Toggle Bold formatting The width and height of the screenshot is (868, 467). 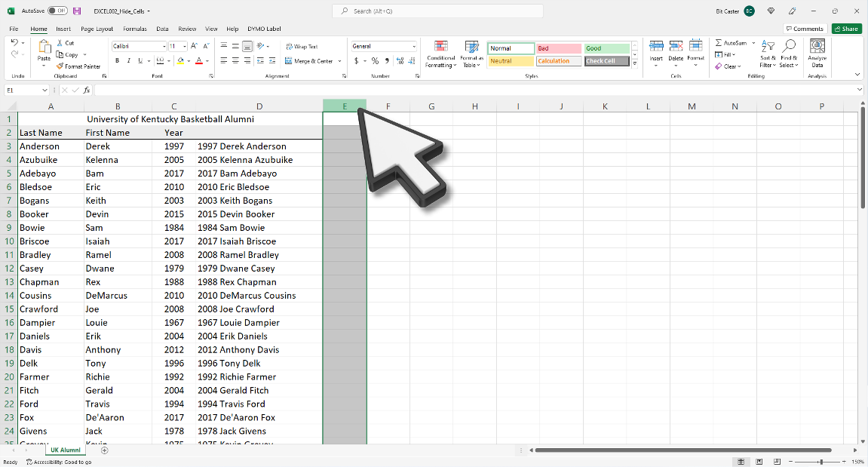click(x=117, y=61)
